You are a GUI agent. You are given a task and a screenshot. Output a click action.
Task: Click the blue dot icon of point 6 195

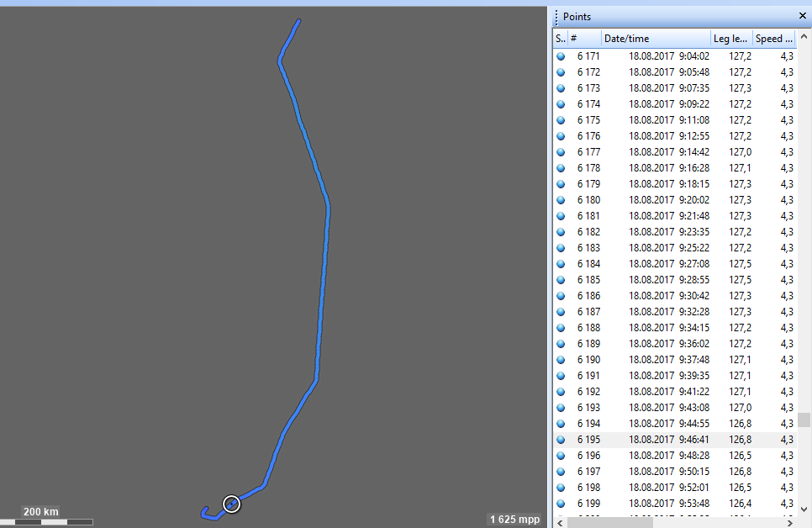pyautogui.click(x=561, y=440)
